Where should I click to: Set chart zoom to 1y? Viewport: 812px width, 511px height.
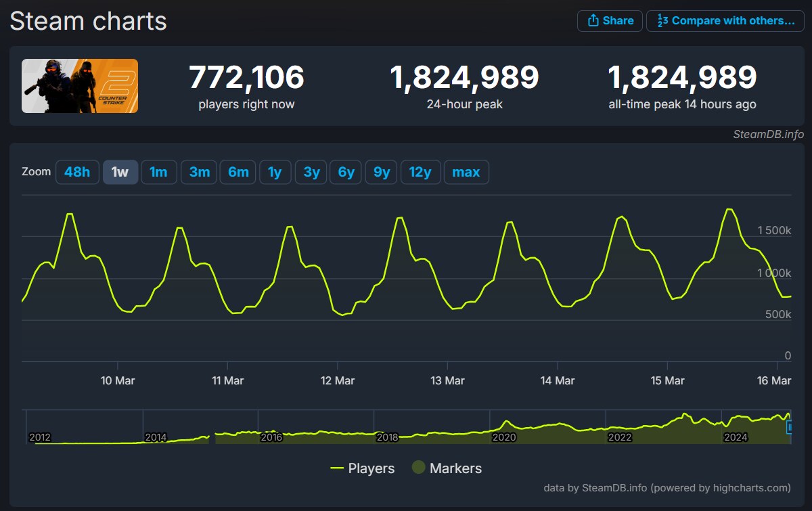[275, 172]
